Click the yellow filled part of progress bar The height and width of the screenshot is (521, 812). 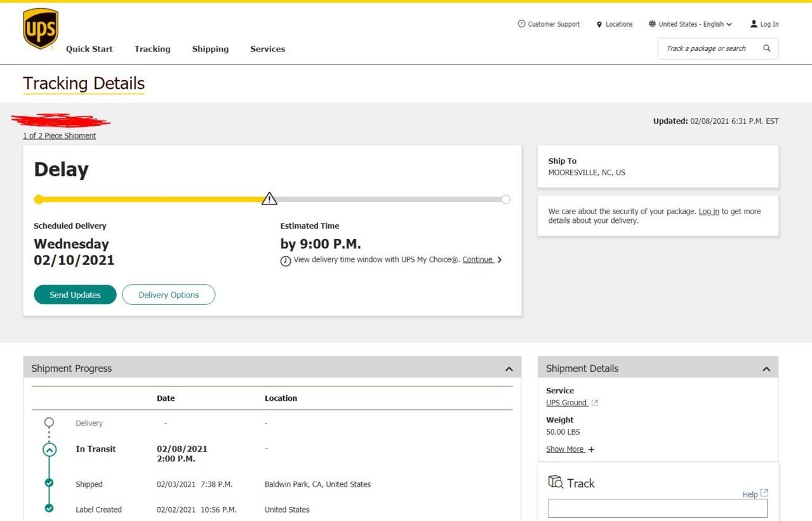click(x=152, y=200)
